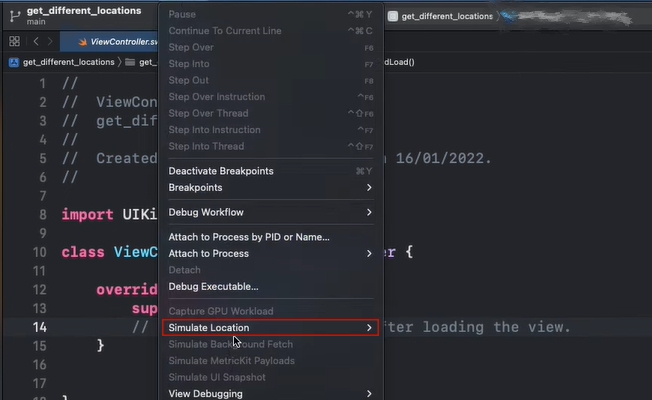The image size is (652, 400).
Task: Expand the Debug Workflow chevron
Action: click(x=369, y=212)
